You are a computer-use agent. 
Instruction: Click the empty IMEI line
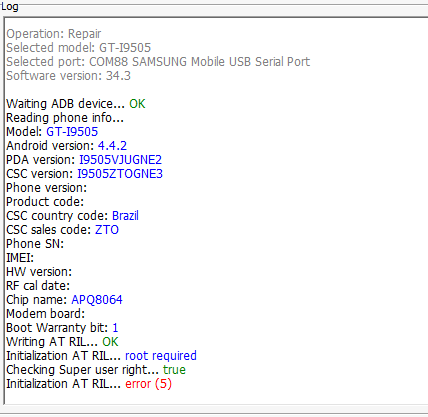[20, 258]
